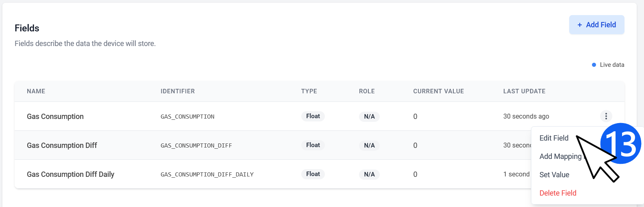Click the blue 13 step marker
This screenshot has width=644, height=207.
pos(621,143)
